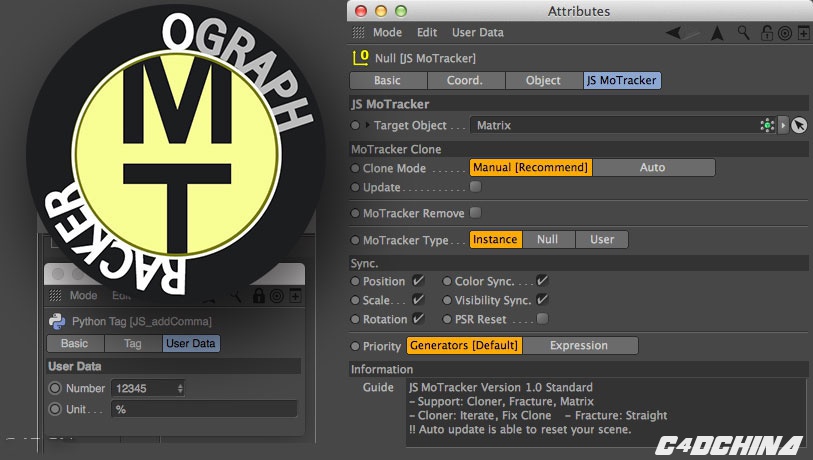Click the yellow minimize button of Attributes window
The image size is (813, 460).
pyautogui.click(x=381, y=11)
